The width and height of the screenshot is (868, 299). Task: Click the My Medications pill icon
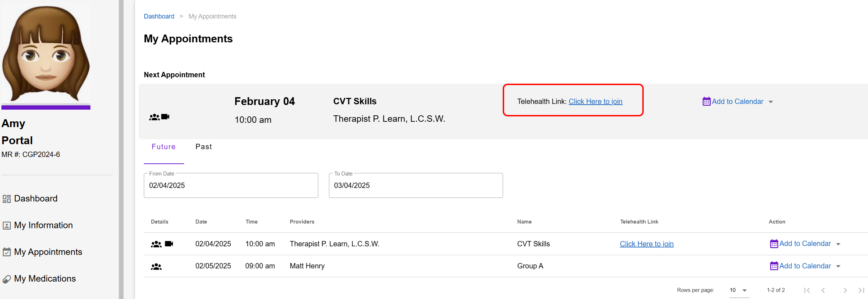(x=6, y=279)
